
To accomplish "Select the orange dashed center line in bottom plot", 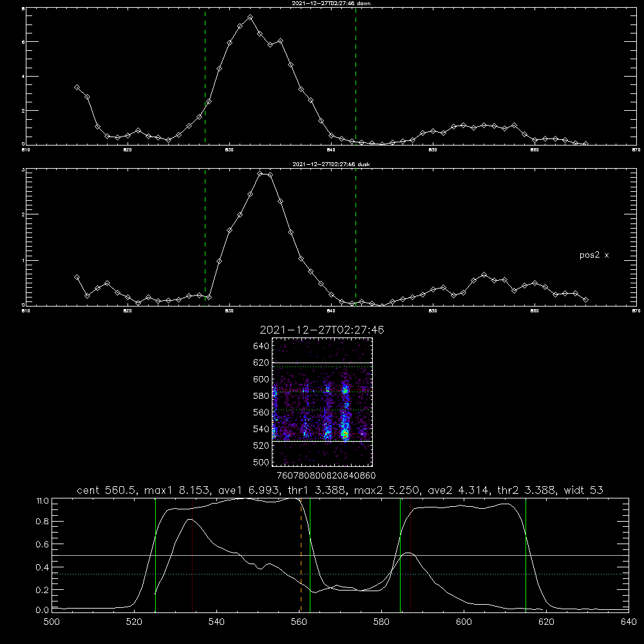I will (x=301, y=554).
